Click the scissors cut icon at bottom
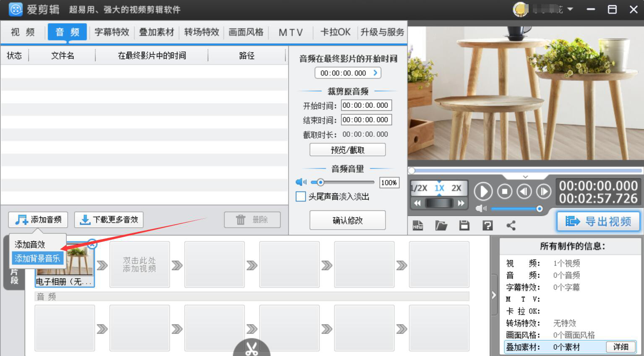 (252, 348)
